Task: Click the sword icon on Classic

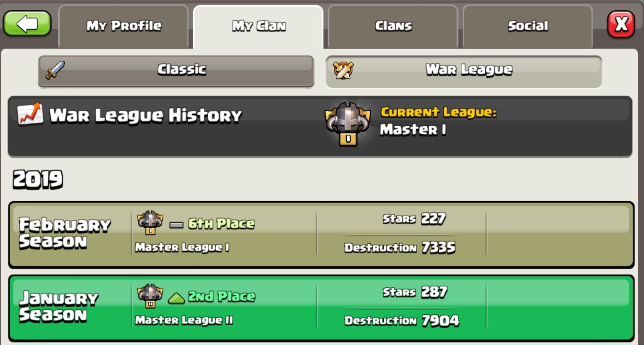Action: (x=55, y=70)
